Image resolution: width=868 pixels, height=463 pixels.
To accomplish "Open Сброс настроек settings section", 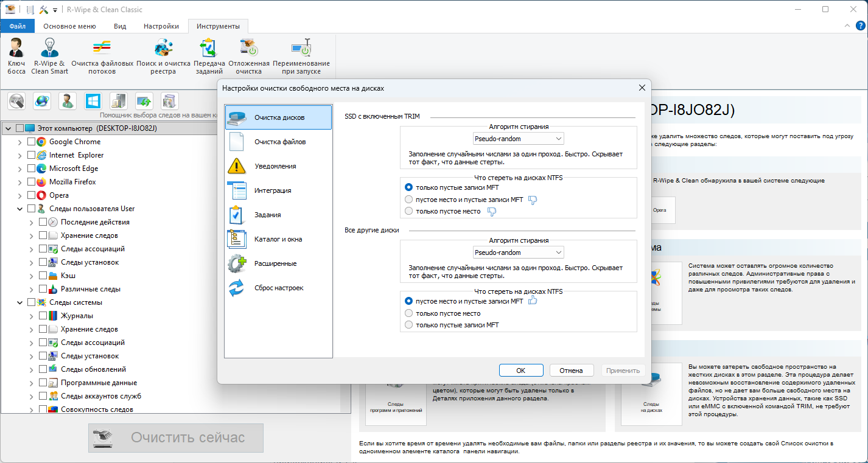I will (278, 288).
